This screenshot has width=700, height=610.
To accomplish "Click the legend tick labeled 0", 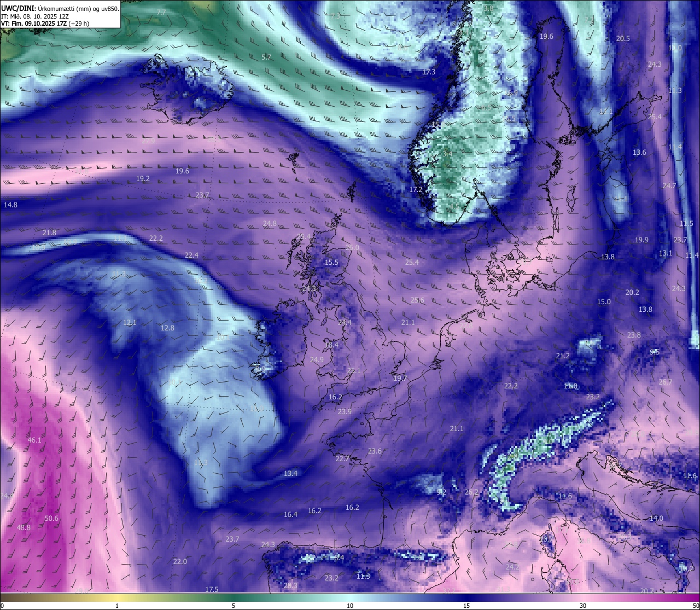I will [2, 606].
